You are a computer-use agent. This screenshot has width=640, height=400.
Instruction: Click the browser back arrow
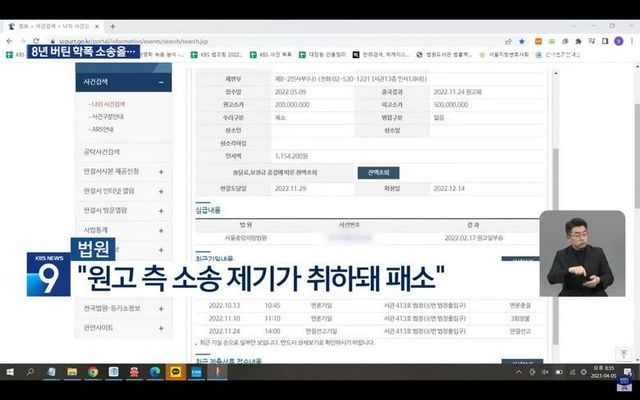click(8, 43)
